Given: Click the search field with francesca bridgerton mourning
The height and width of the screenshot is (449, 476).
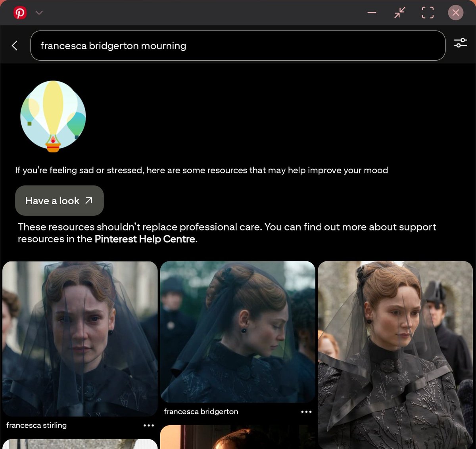Looking at the screenshot, I should [238, 46].
